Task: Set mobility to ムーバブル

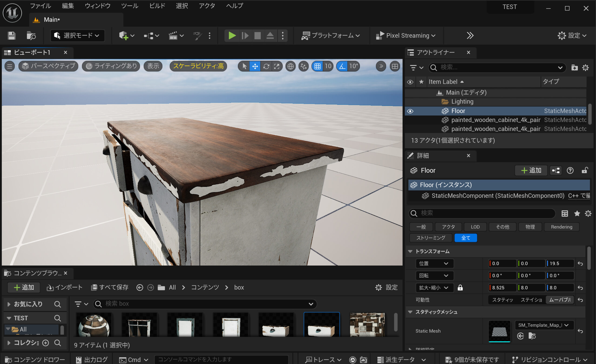Action: pos(560,300)
